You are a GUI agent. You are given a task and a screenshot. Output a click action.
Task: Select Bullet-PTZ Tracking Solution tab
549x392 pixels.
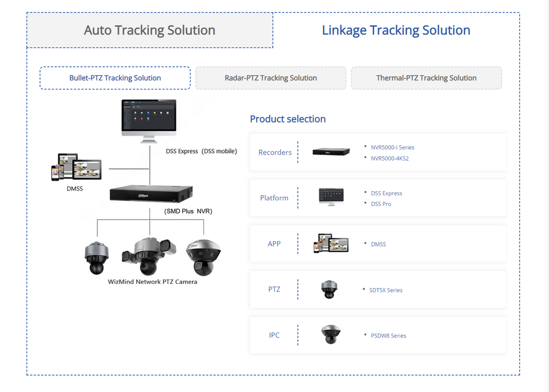[115, 78]
